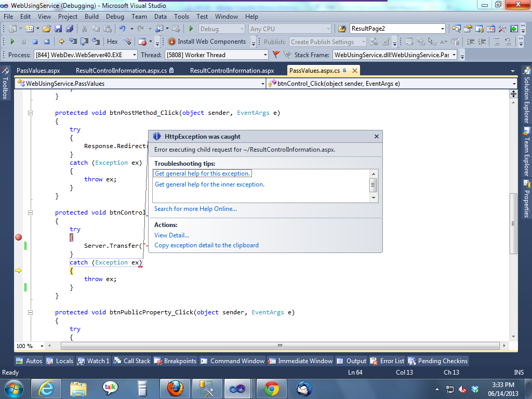Open the Breakpoints window tab

point(176,361)
